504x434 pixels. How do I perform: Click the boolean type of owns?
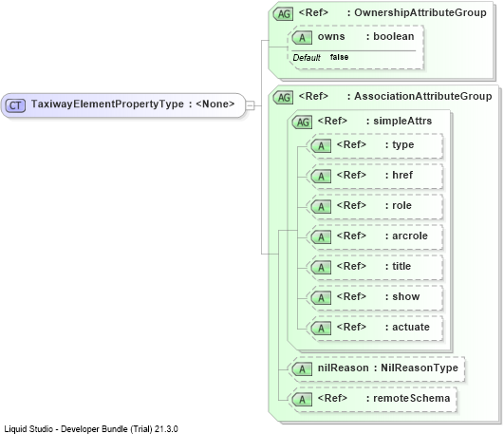tap(394, 36)
